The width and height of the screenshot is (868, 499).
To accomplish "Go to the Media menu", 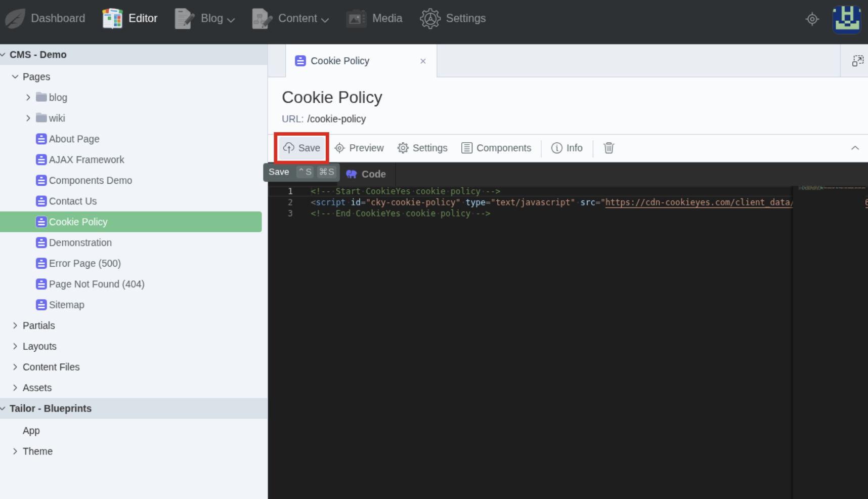I will pyautogui.click(x=374, y=19).
